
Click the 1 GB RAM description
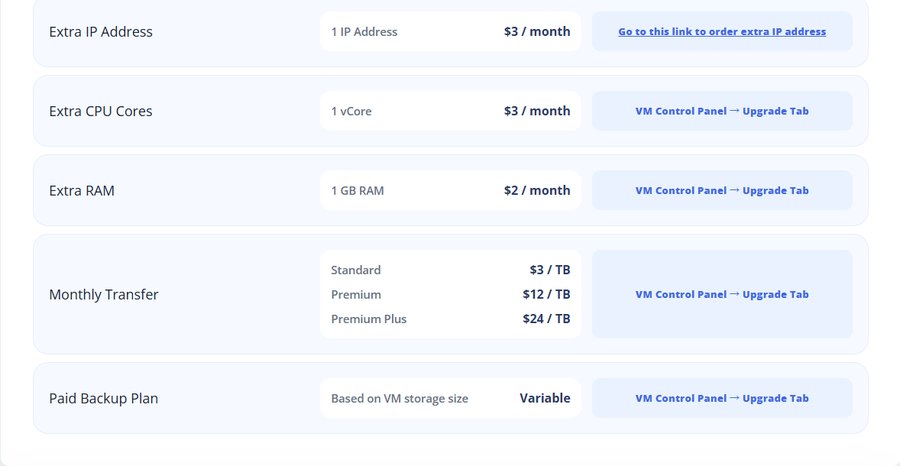click(358, 191)
